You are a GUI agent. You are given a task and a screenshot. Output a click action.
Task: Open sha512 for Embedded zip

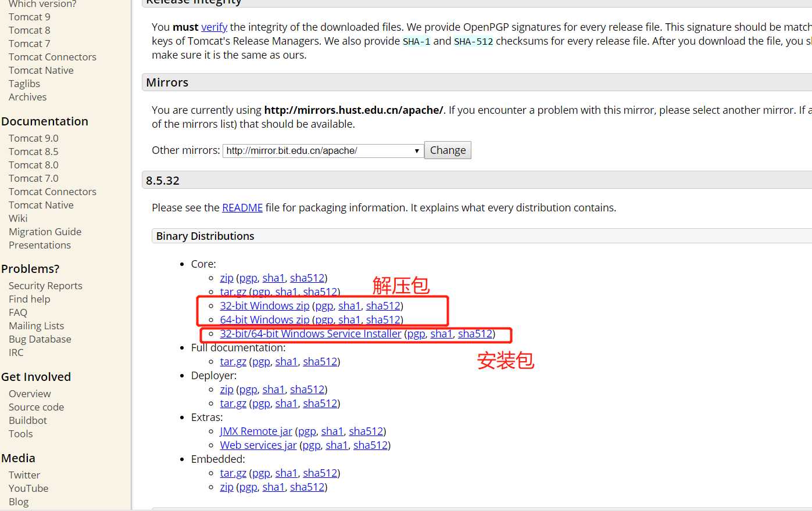[307, 487]
